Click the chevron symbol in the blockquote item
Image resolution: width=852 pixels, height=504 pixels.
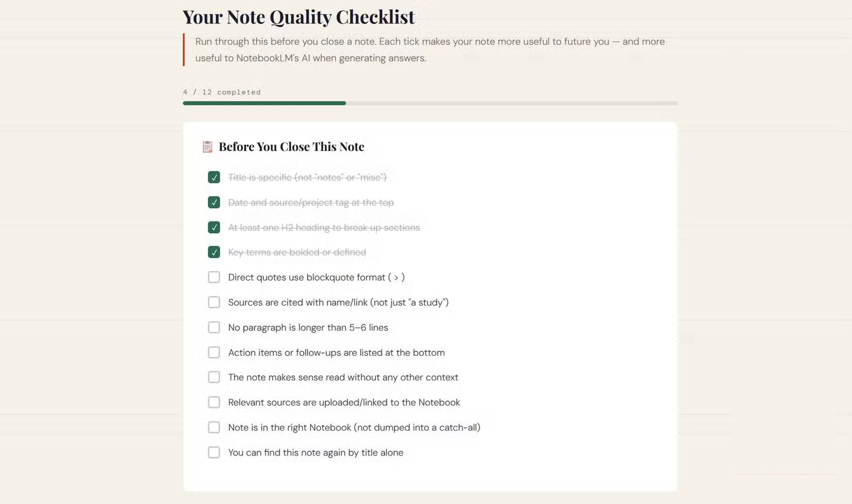click(396, 277)
